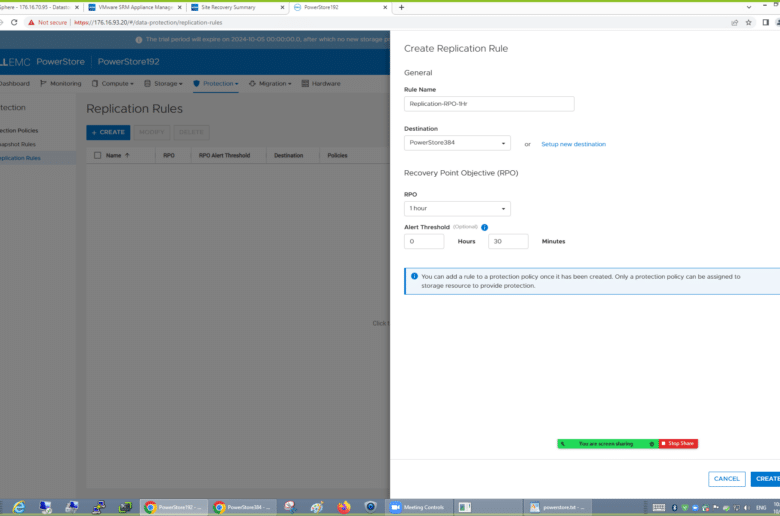Click into the Rule Name field
The height and width of the screenshot is (516, 780).
pos(489,104)
